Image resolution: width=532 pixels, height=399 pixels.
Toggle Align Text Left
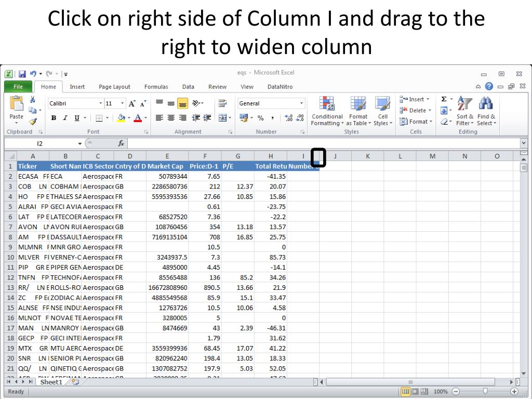pos(159,118)
